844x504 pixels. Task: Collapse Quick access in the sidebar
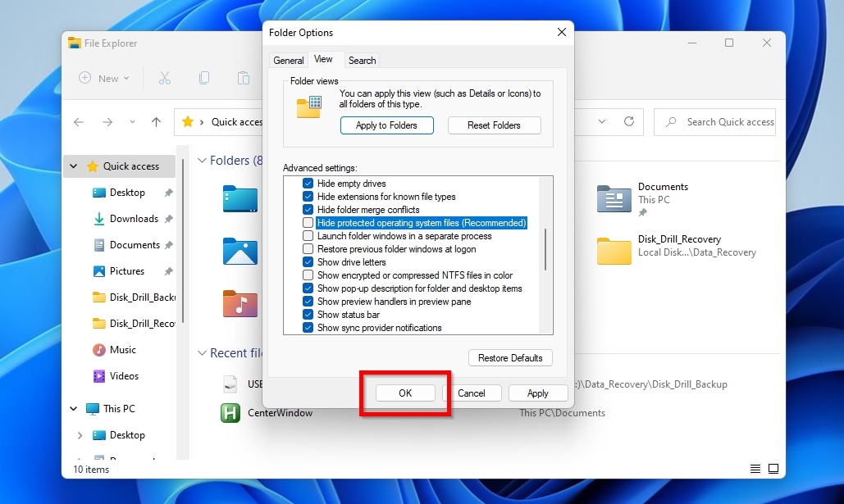point(73,166)
